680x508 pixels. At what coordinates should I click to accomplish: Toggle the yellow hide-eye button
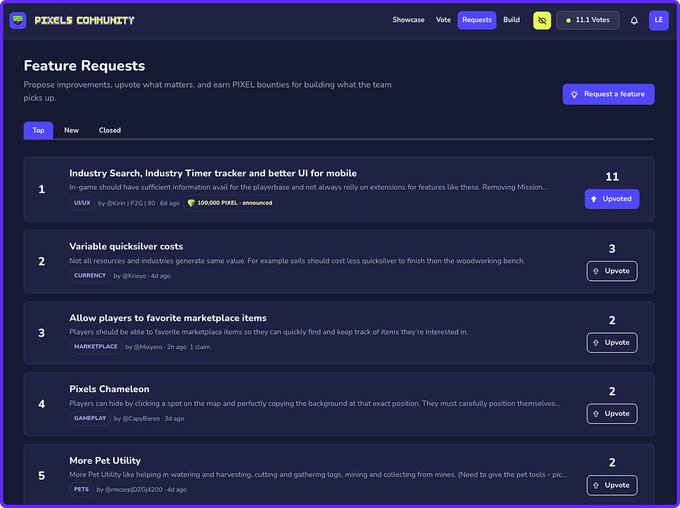coord(542,20)
